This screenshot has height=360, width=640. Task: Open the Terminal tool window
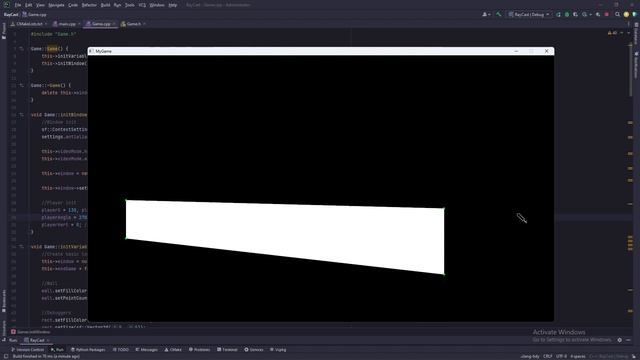227,350
